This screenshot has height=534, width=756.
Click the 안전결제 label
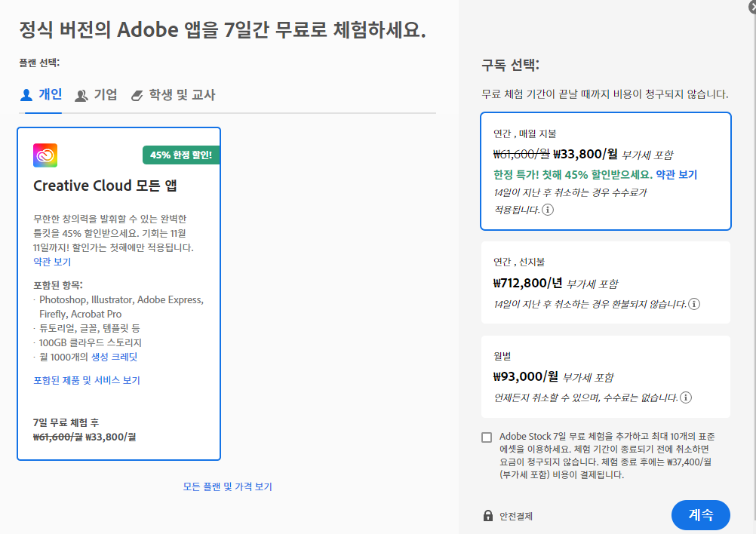(x=516, y=516)
